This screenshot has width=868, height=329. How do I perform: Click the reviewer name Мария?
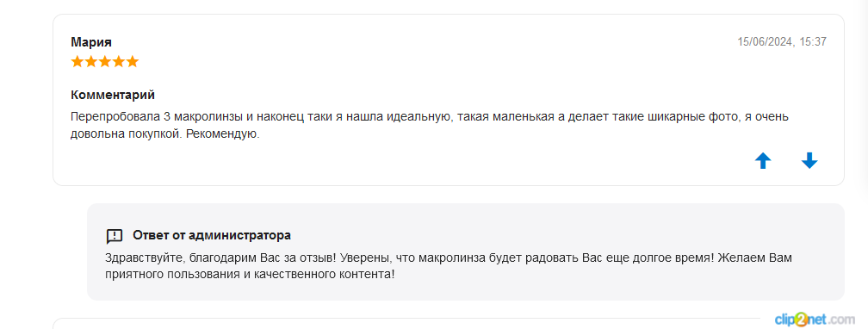click(x=91, y=42)
